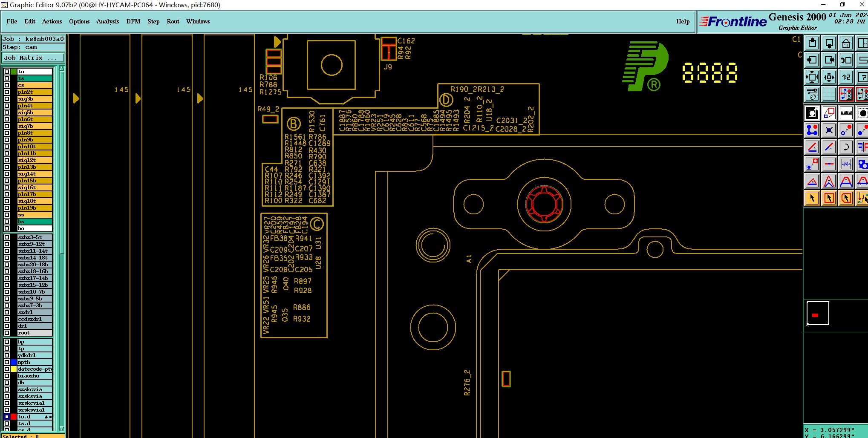Image resolution: width=868 pixels, height=438 pixels.
Task: Select the arrow in polygon select tool
Action: (x=846, y=198)
